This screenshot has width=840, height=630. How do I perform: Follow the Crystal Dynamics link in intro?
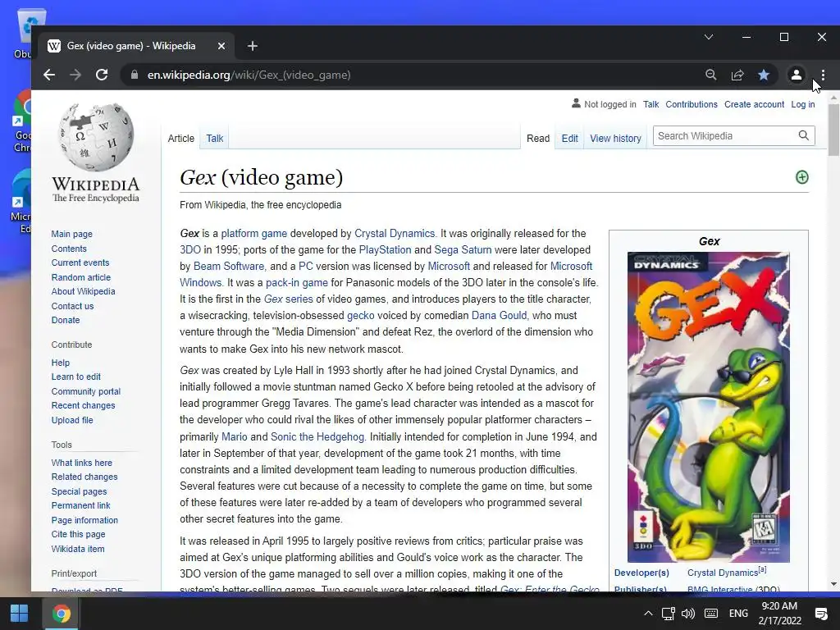click(x=395, y=234)
